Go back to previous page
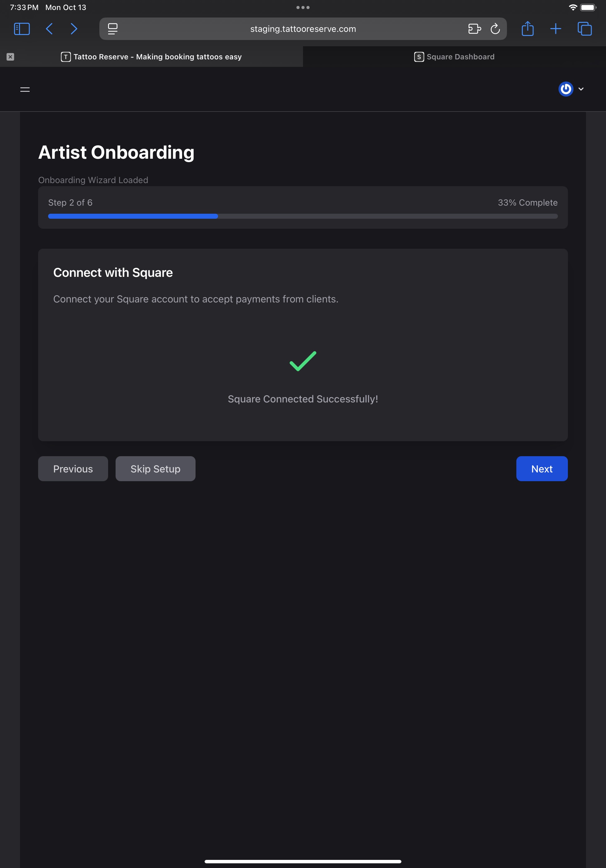Viewport: 606px width, 868px height. pos(49,29)
